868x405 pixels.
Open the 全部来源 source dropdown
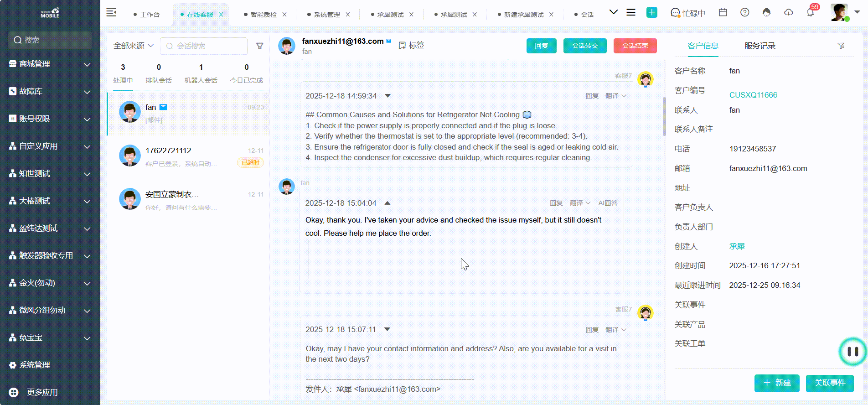134,46
